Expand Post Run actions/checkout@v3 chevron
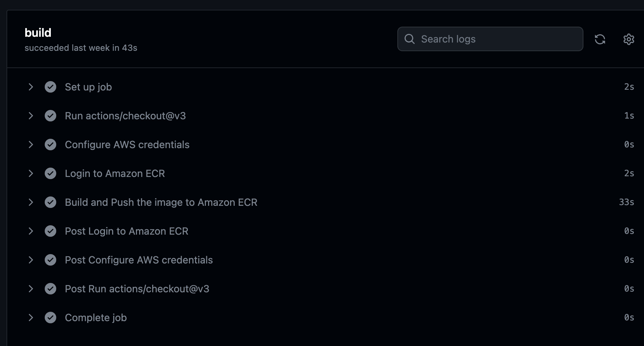The height and width of the screenshot is (346, 644). pyautogui.click(x=31, y=289)
